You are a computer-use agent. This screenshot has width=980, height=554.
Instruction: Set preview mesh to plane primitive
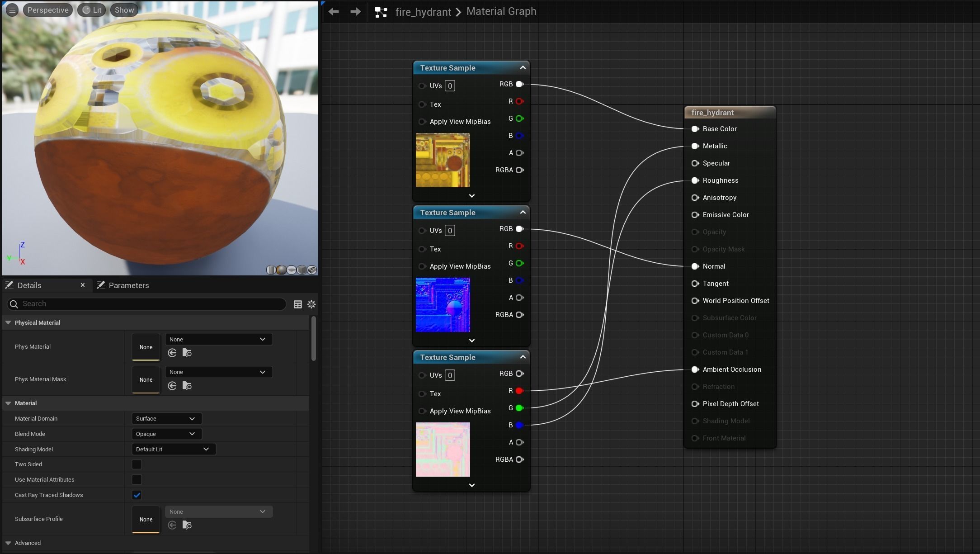point(292,270)
